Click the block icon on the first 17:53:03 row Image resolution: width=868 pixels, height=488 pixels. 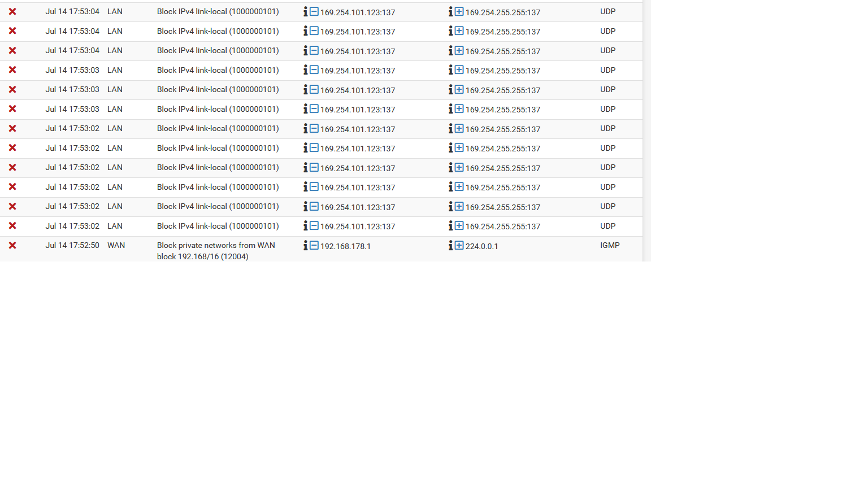click(x=12, y=70)
